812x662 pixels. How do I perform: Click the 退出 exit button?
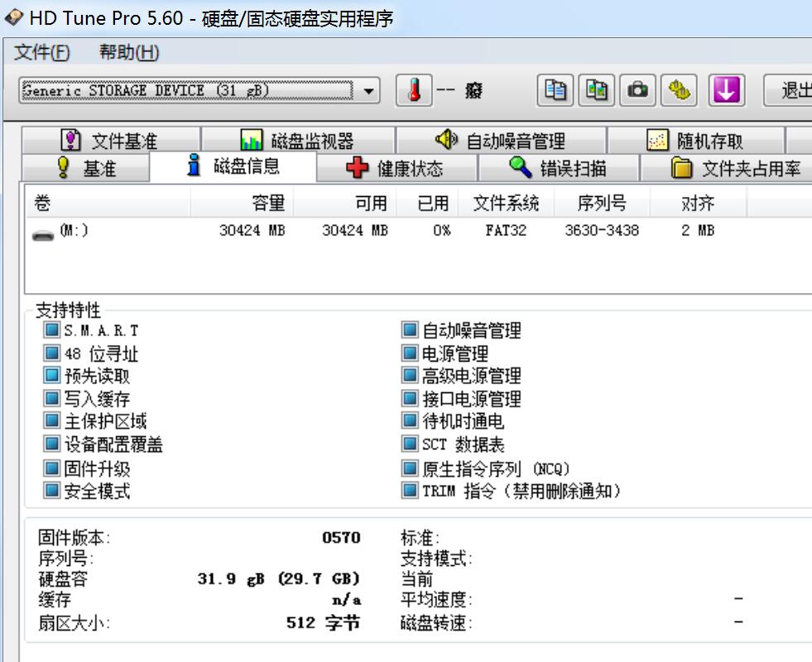[x=790, y=91]
